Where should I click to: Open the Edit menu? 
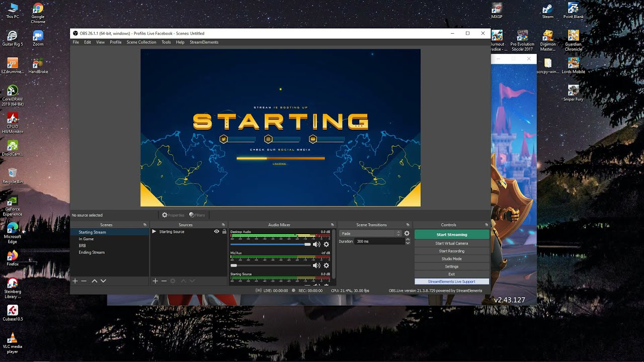coord(88,42)
